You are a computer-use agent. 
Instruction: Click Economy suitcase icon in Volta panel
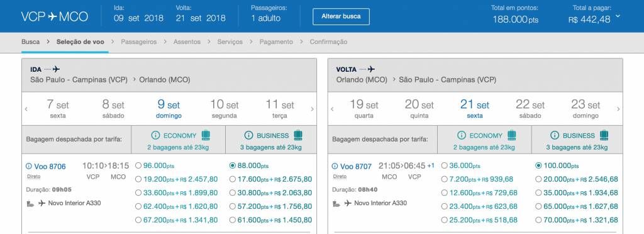pos(511,135)
